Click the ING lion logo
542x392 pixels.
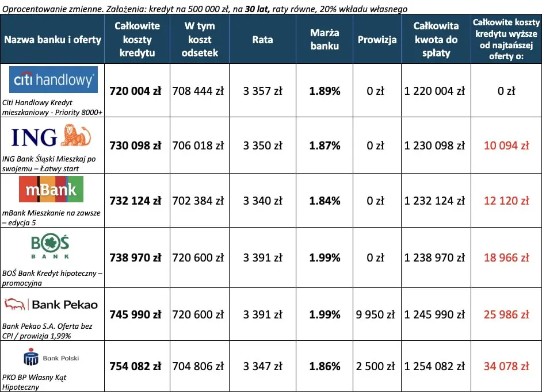52,137
